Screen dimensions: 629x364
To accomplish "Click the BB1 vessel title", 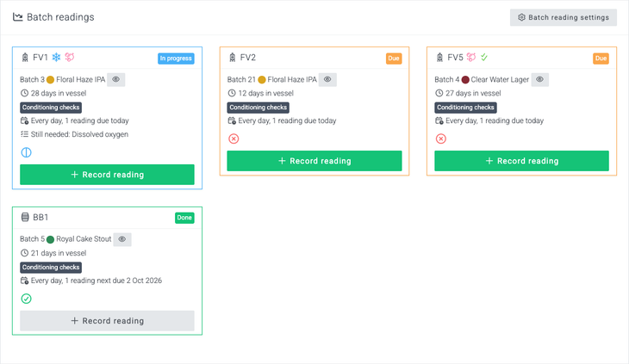I will point(40,218).
